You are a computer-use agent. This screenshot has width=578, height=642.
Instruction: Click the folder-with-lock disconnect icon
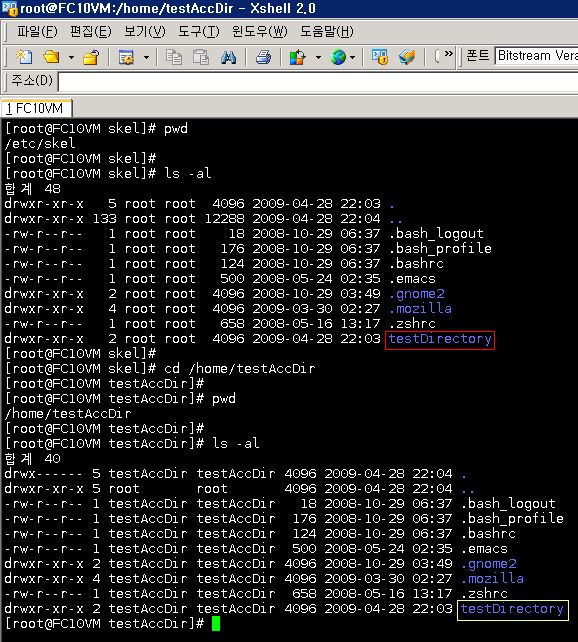(91, 57)
